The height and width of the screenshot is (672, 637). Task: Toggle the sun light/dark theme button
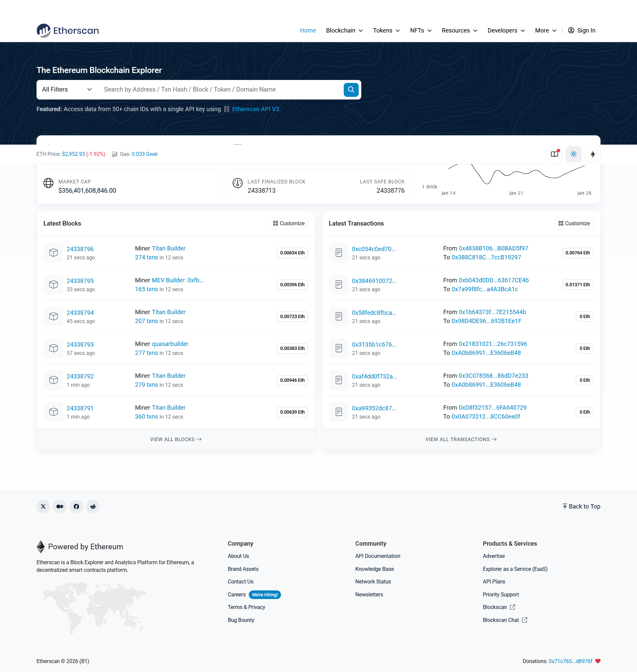574,154
